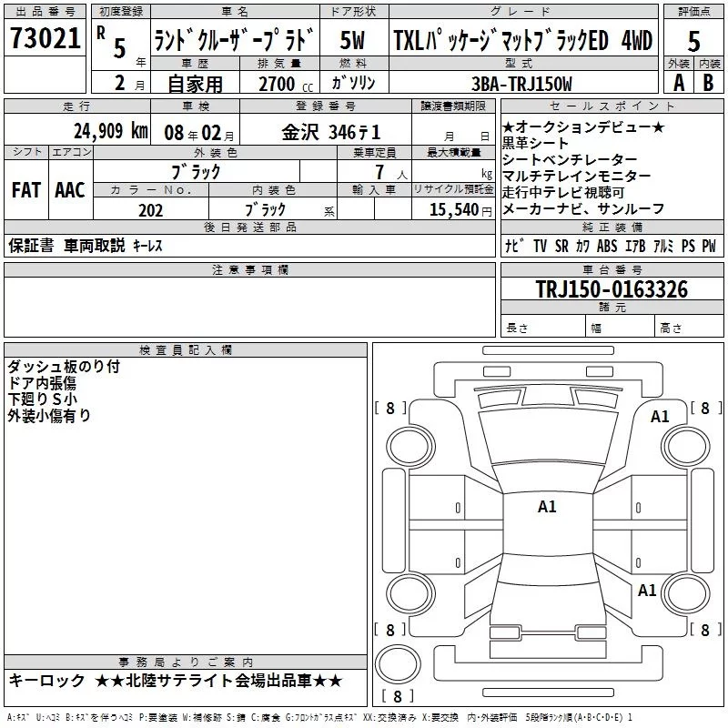
Task: Click the displacement value 2700 cc
Action: 285,84
